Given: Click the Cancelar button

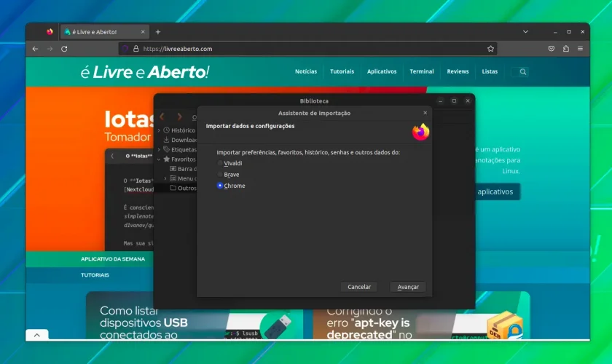Looking at the screenshot, I should 359,287.
